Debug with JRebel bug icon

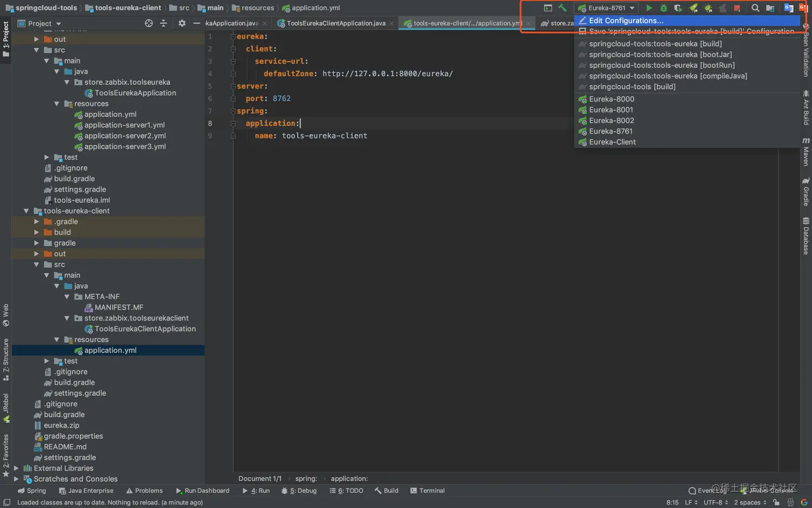pyautogui.click(x=708, y=8)
